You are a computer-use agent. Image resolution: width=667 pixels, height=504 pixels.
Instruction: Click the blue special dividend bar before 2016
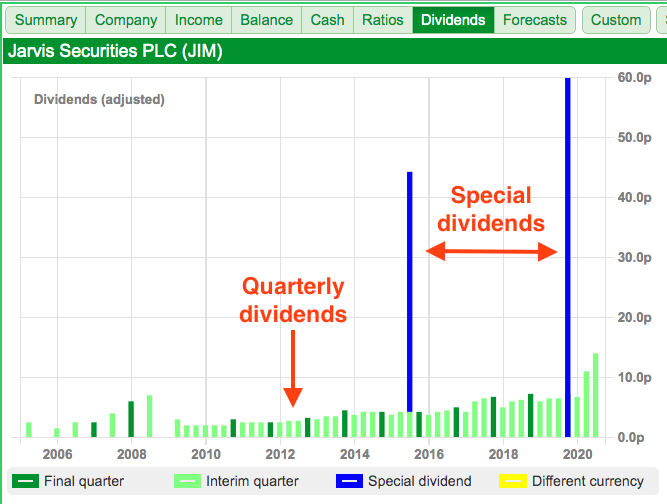click(x=410, y=292)
